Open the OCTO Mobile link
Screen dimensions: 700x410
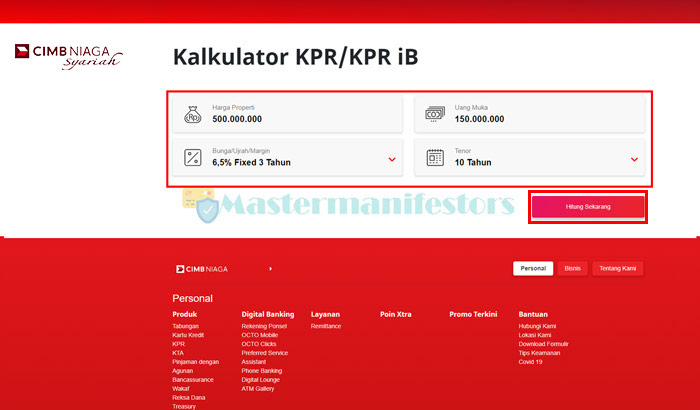coord(260,335)
